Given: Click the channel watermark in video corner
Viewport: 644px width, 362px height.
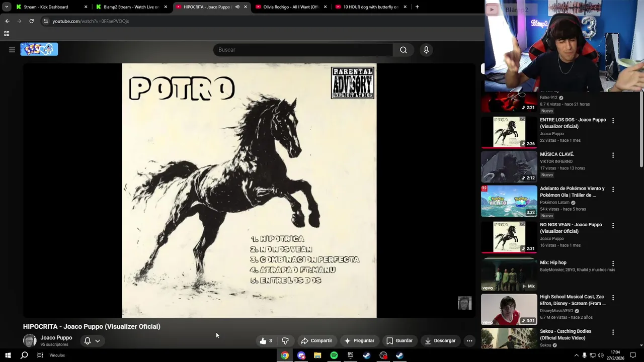Looking at the screenshot, I should click(x=465, y=303).
